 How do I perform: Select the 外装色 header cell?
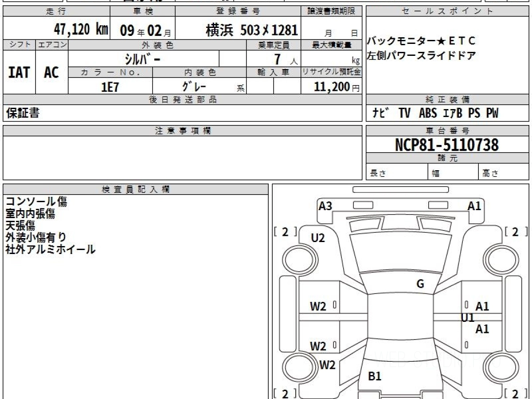(157, 45)
